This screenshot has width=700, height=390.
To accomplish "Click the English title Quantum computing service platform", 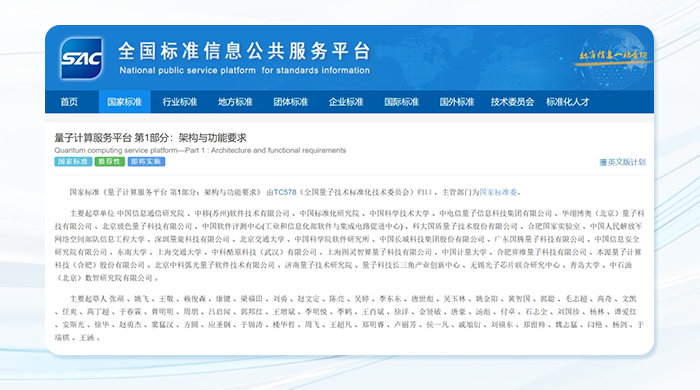I will coord(200,150).
